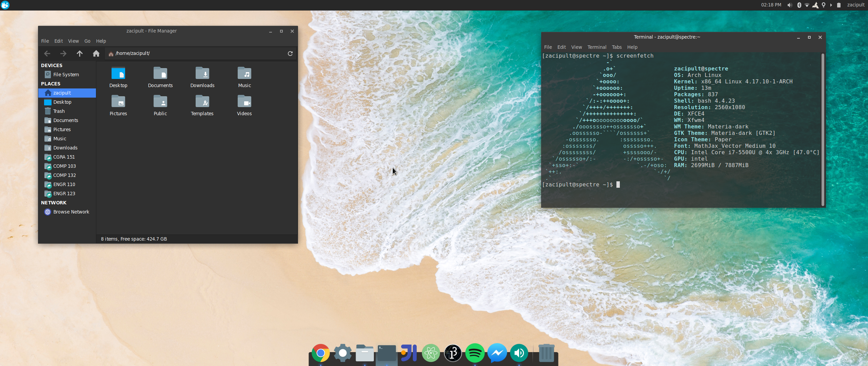Go to home folder via toolbar icon
The height and width of the screenshot is (366, 868).
click(x=96, y=53)
